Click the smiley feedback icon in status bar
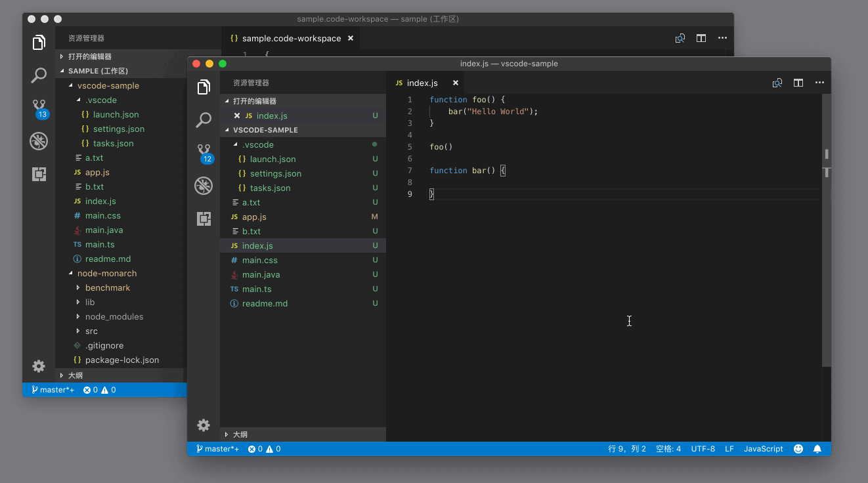The height and width of the screenshot is (483, 868). (798, 449)
